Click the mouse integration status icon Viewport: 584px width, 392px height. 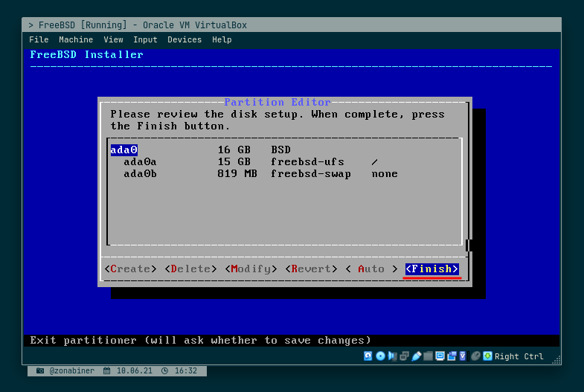click(x=475, y=356)
